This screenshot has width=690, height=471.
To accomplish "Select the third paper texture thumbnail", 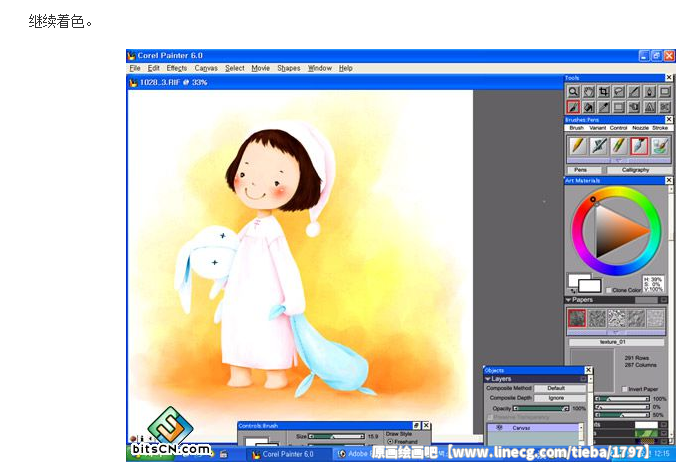I will point(617,318).
